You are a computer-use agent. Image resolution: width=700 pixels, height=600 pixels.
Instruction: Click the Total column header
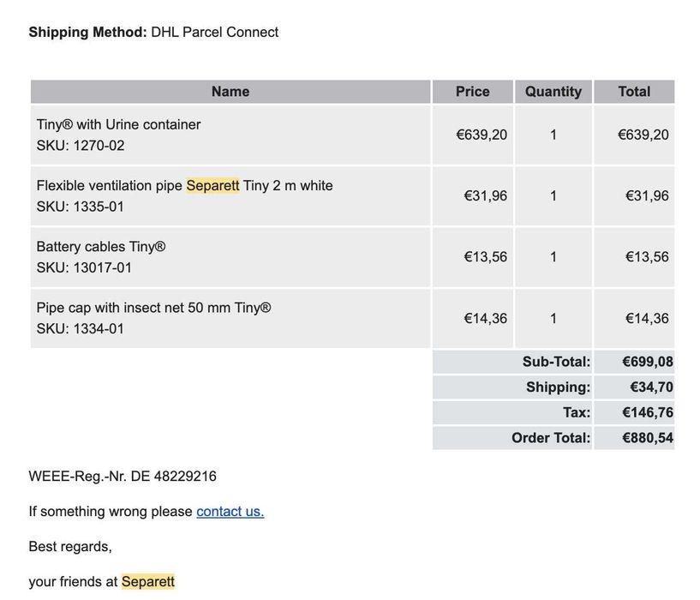(634, 92)
